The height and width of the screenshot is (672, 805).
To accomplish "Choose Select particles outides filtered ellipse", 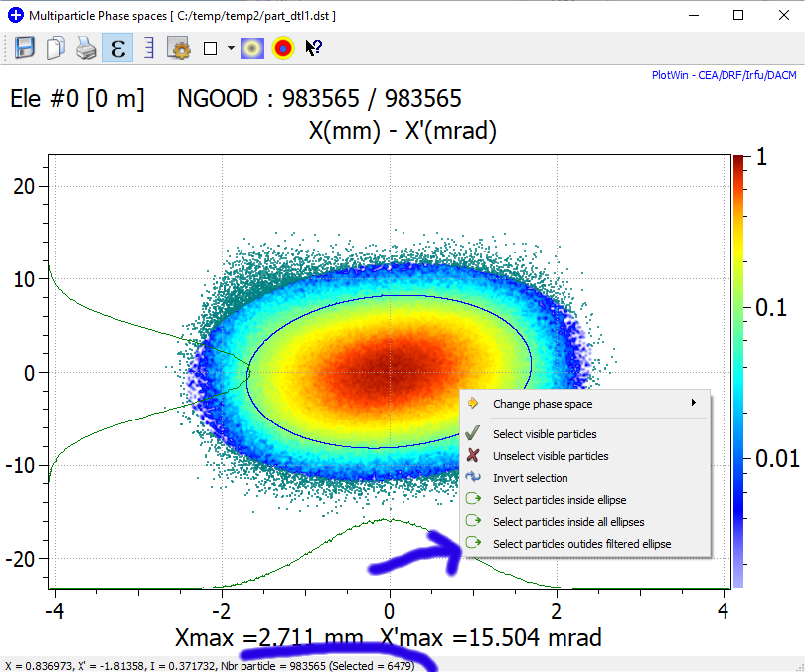I will point(581,544).
